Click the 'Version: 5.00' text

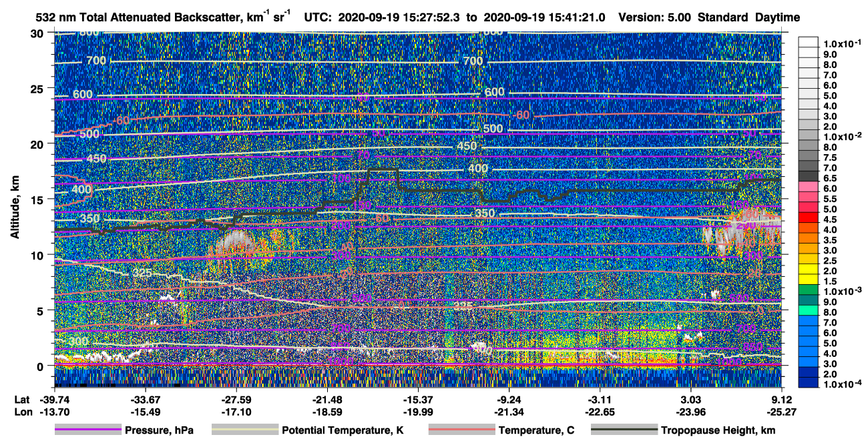[x=656, y=17]
